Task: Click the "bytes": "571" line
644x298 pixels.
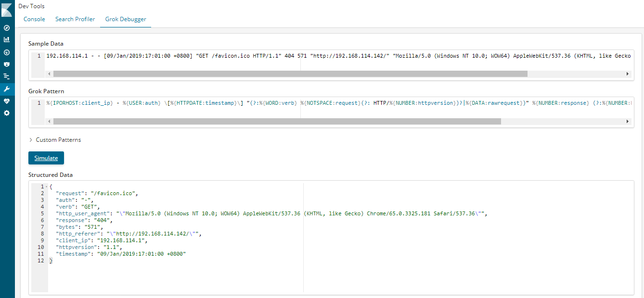Action: [80, 227]
